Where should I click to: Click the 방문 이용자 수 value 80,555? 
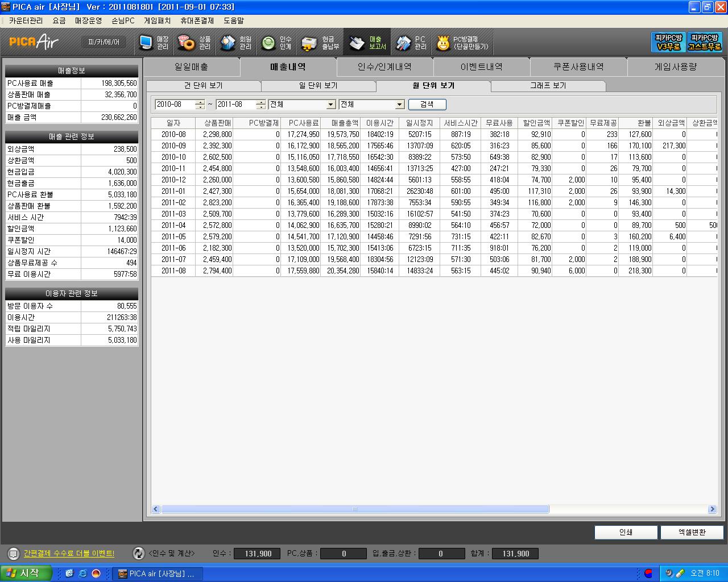pyautogui.click(x=110, y=306)
